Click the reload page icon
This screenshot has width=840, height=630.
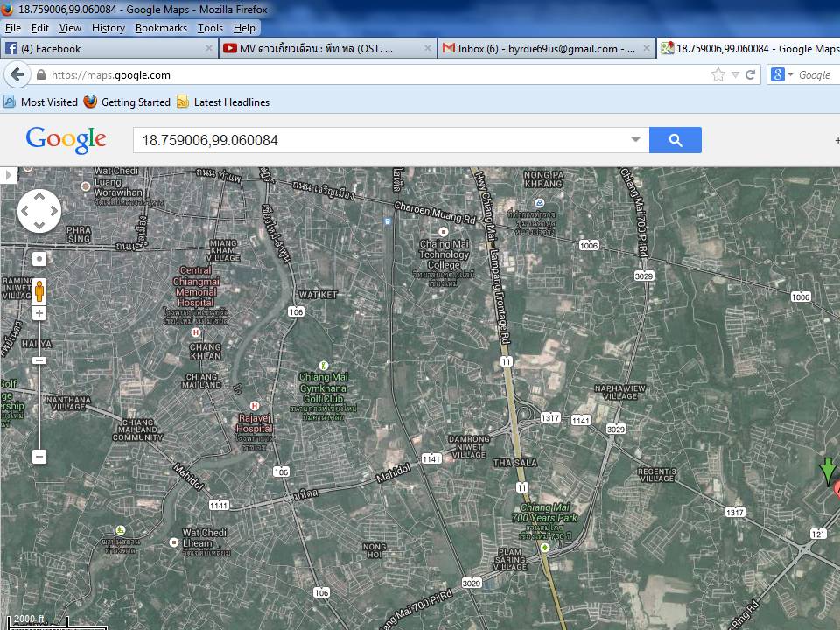click(750, 75)
